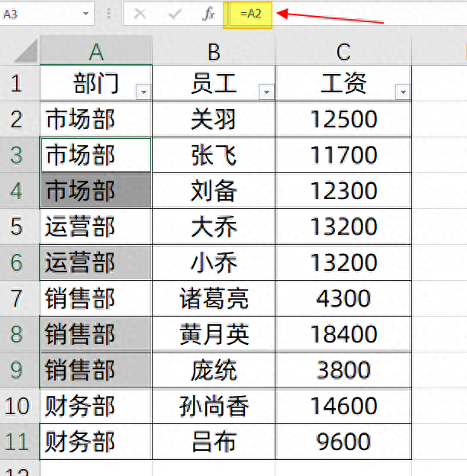Select cell with 刘备
This screenshot has height=476, width=467.
[214, 191]
